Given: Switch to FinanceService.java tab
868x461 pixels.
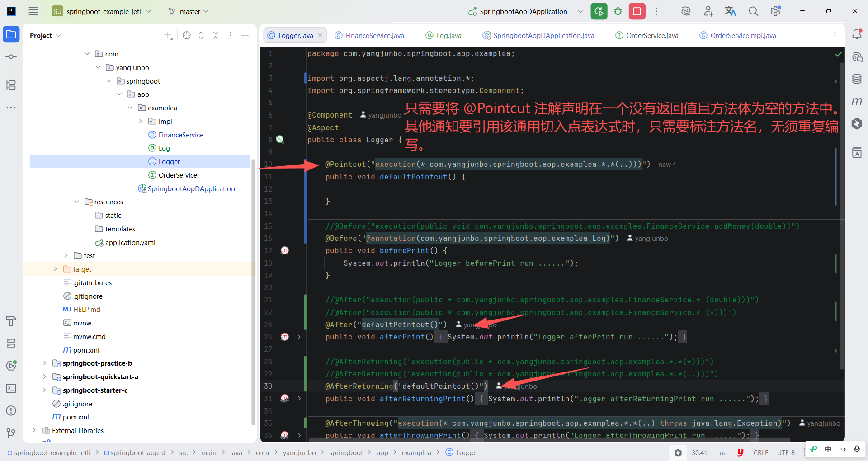Looking at the screenshot, I should coord(369,35).
